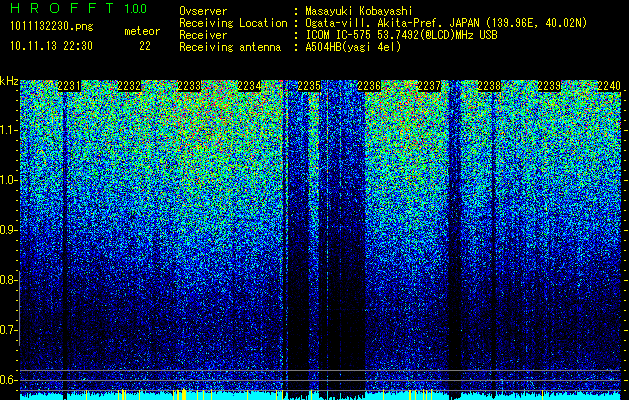Click the 2232 time marker
This screenshot has width=629, height=400.
[129, 86]
